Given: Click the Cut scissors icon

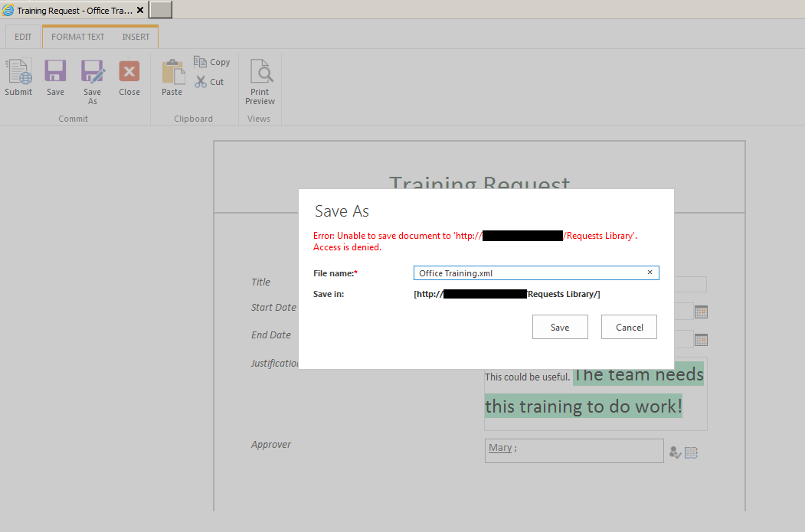Looking at the screenshot, I should [x=201, y=82].
